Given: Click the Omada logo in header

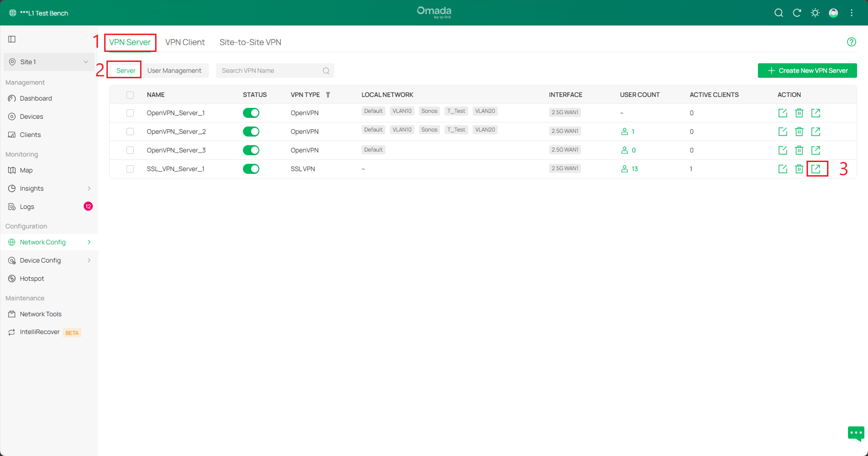Looking at the screenshot, I should tap(434, 12).
